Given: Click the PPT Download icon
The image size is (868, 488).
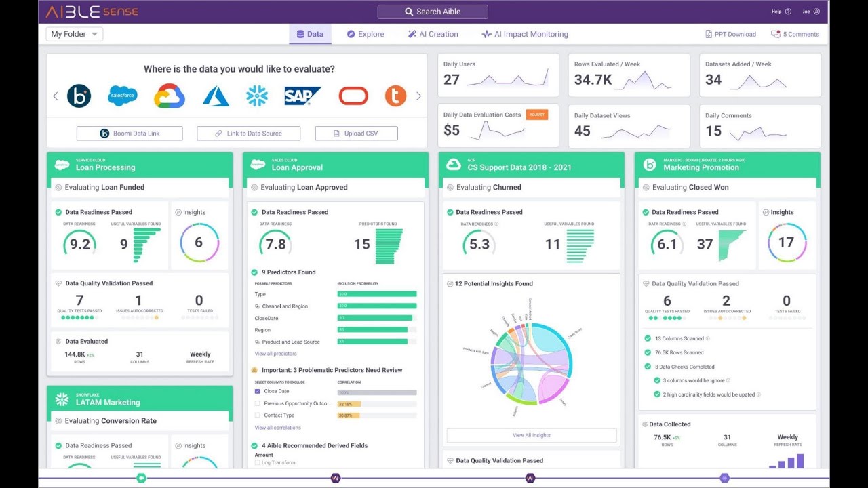Looking at the screenshot, I should coord(709,34).
